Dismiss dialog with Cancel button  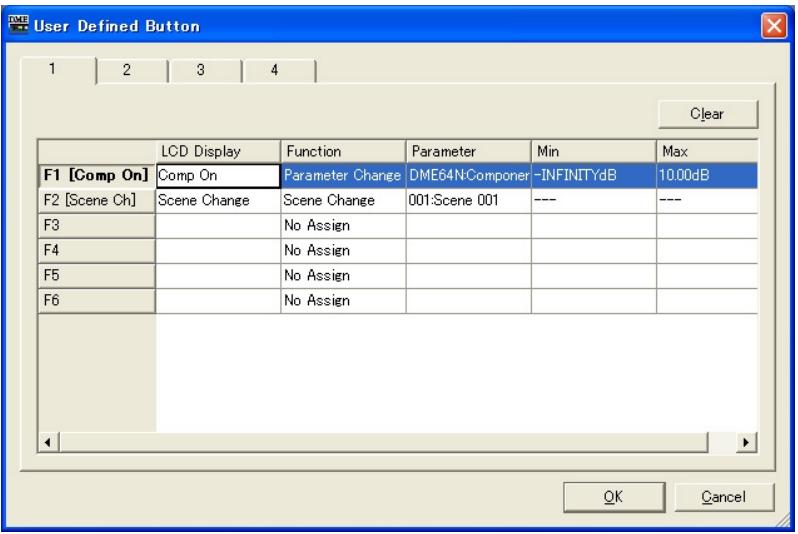click(x=724, y=496)
